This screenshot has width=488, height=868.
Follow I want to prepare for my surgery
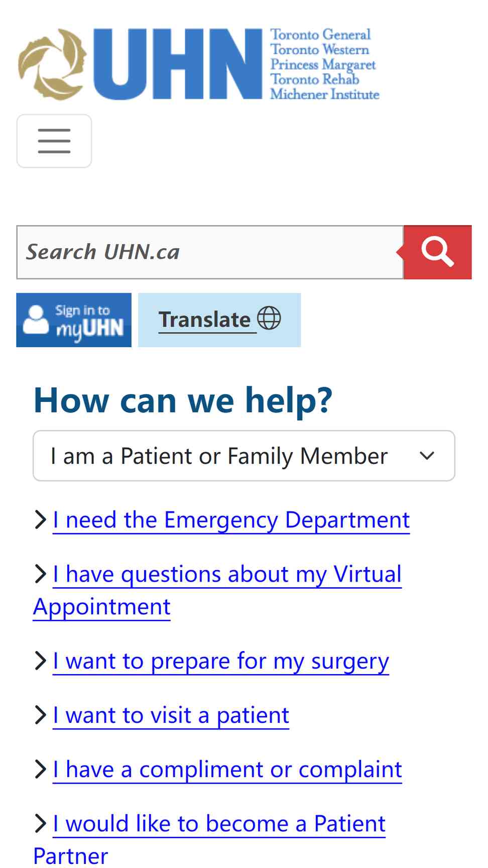click(x=221, y=661)
